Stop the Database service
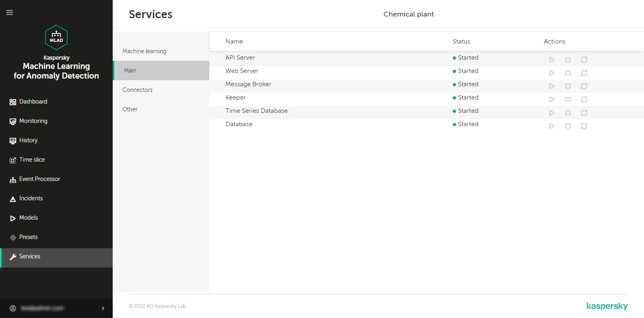 point(568,126)
